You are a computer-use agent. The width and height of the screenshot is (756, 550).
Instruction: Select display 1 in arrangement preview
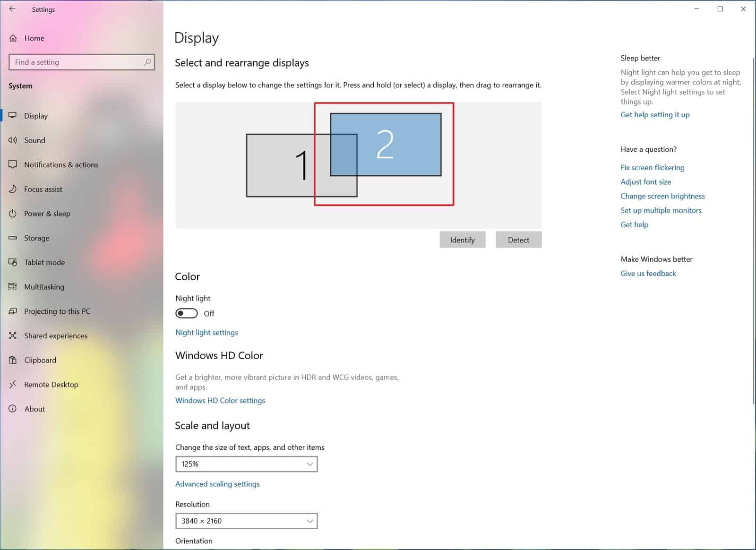(279, 165)
